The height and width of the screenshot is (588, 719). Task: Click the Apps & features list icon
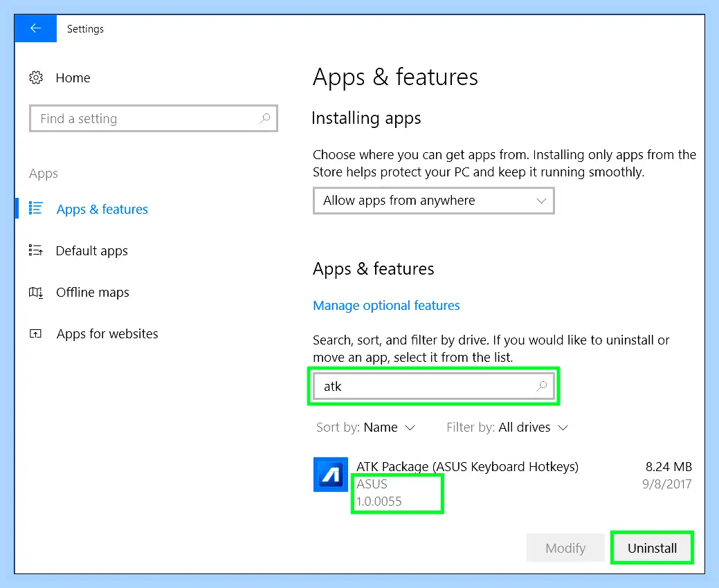(36, 208)
